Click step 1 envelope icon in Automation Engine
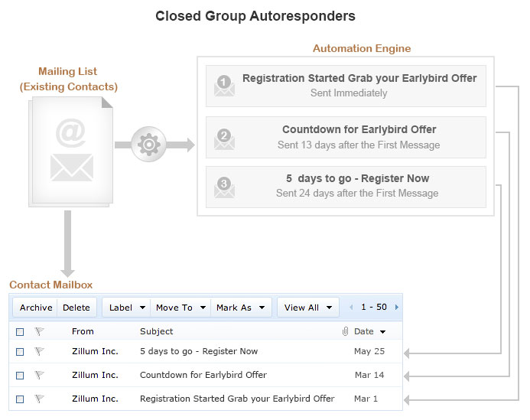 224,86
